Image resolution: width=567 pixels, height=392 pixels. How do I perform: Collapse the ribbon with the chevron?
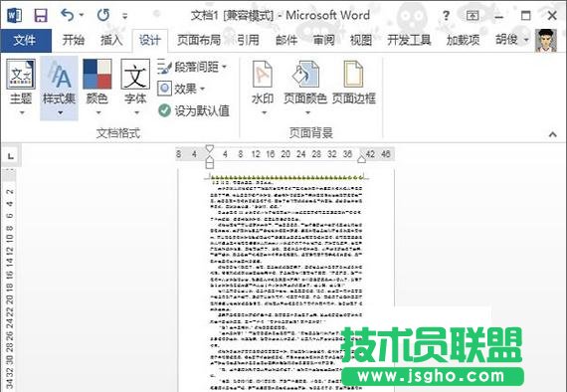552,134
